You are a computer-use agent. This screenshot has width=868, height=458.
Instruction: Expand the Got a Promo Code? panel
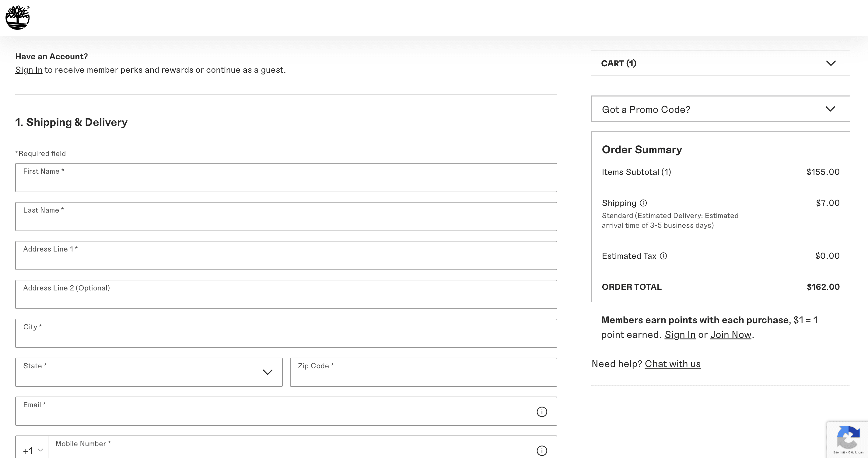click(x=720, y=109)
